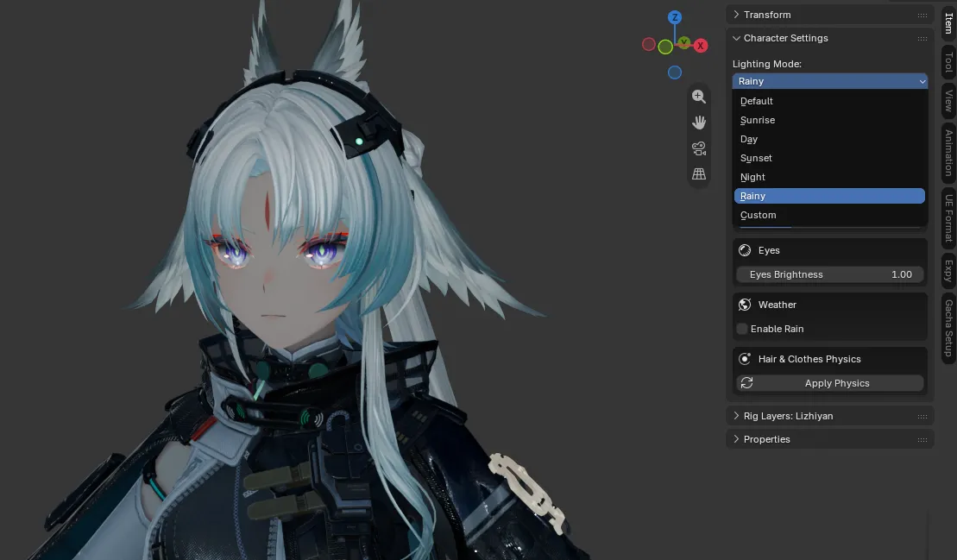This screenshot has height=560, width=957.
Task: Select the pan view hand icon
Action: click(699, 123)
